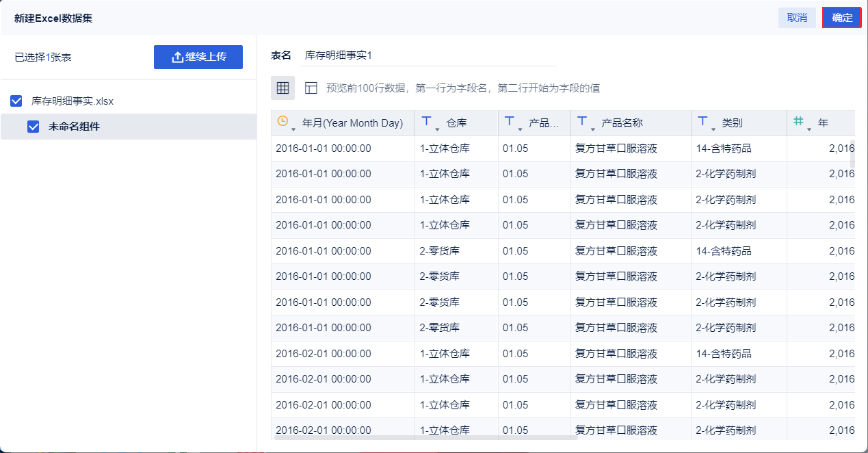The image size is (868, 453).
Task: Click the 产品名称 column header text
Action: click(622, 123)
